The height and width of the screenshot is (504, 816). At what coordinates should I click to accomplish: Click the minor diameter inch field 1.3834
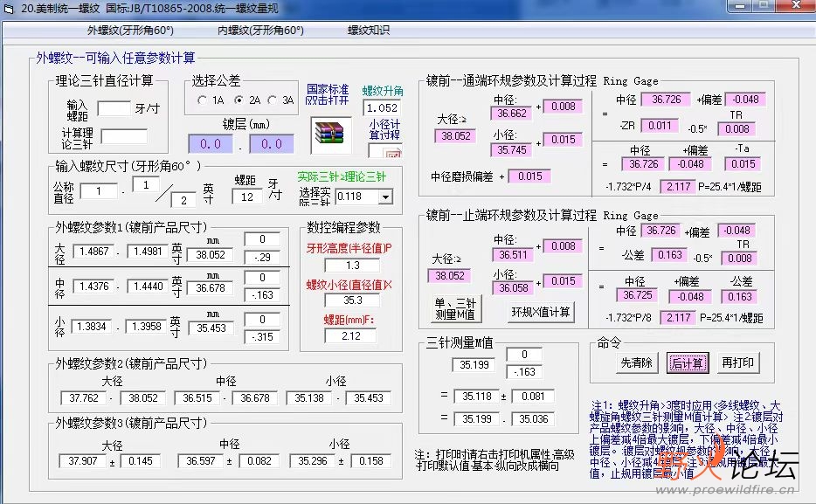[x=92, y=326]
